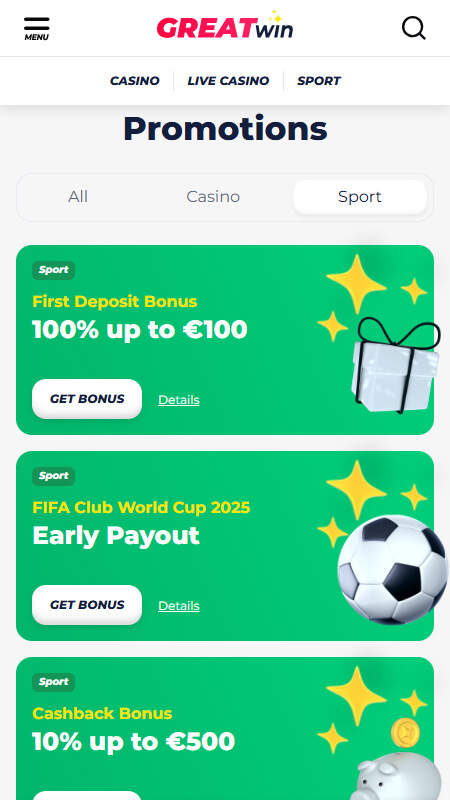Get the Early Payout bonus
Image resolution: width=450 pixels, height=800 pixels.
[87, 605]
